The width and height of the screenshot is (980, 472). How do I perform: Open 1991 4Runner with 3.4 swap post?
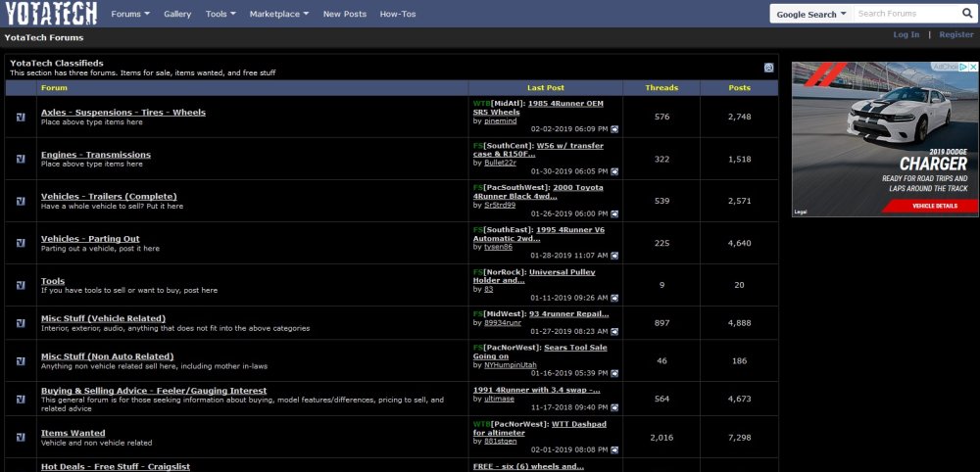(x=536, y=390)
